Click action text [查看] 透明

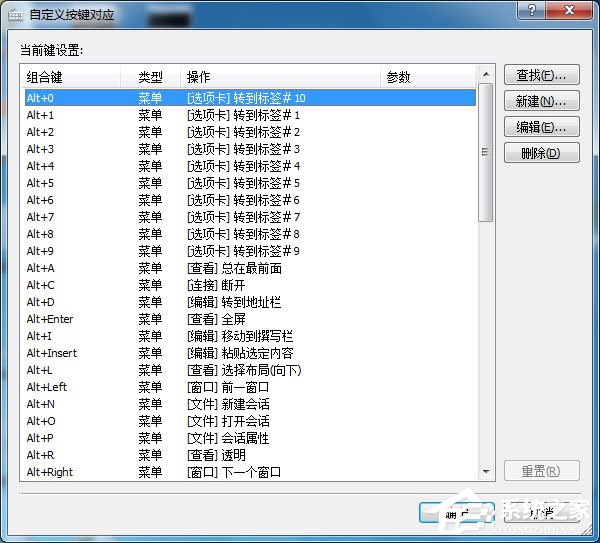point(216,455)
